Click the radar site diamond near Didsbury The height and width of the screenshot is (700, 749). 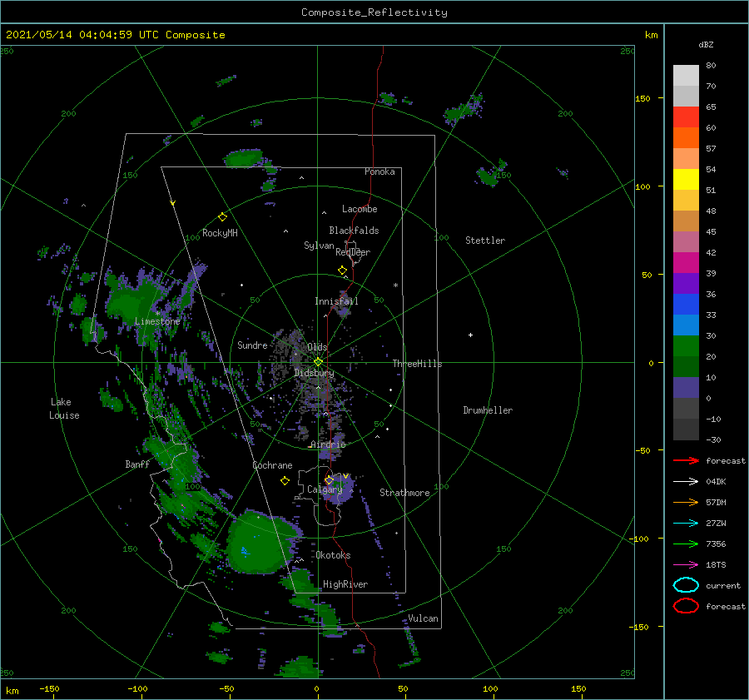[x=318, y=362]
